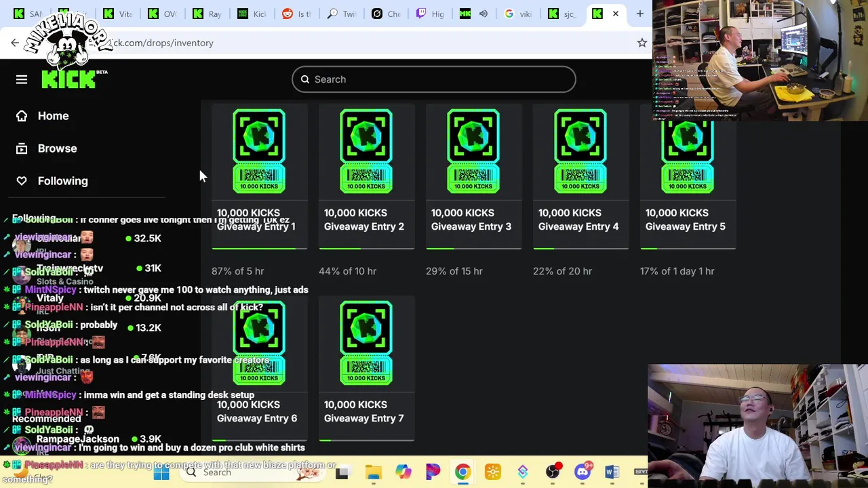Click the Following sidebar link
The image size is (868, 488).
(62, 181)
